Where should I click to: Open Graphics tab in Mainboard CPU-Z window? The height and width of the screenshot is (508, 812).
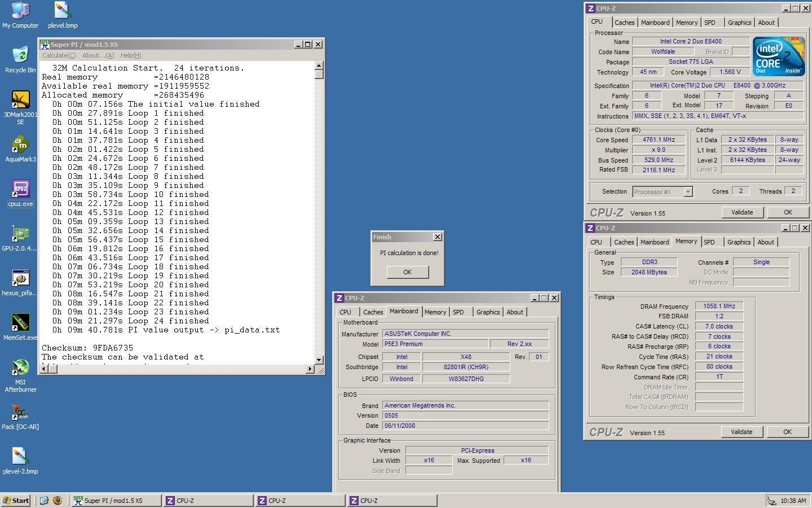(x=488, y=312)
